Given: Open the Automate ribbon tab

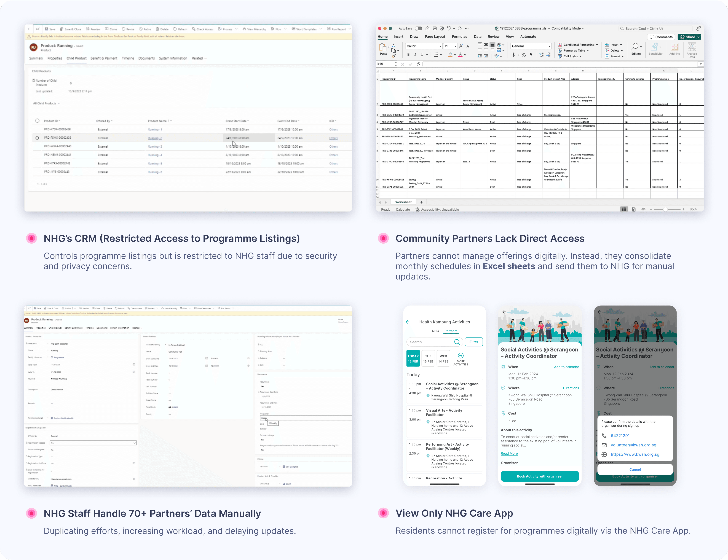Looking at the screenshot, I should 528,37.
